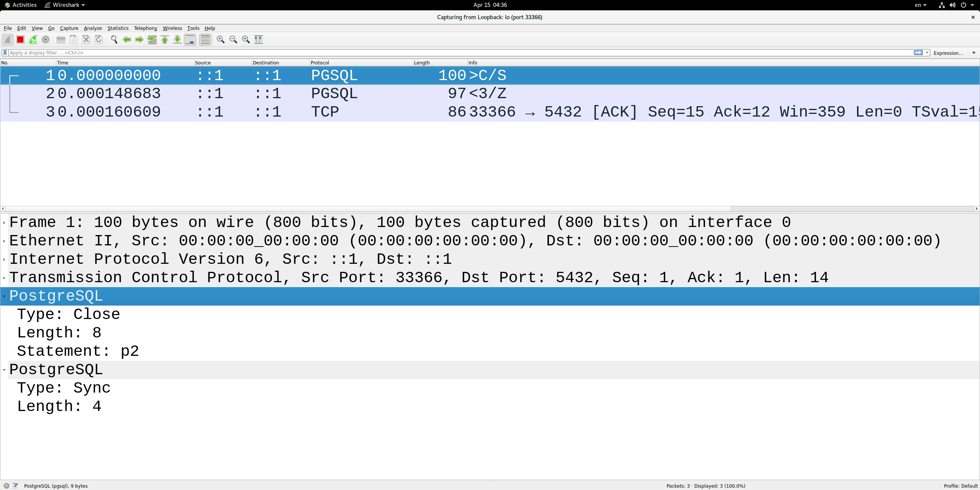
Task: Open the Capture menu
Action: (69, 28)
